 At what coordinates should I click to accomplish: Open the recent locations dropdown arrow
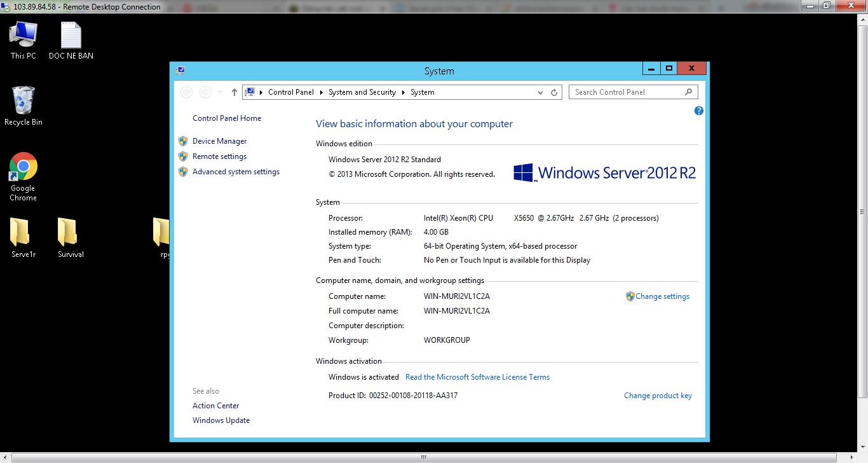(220, 92)
